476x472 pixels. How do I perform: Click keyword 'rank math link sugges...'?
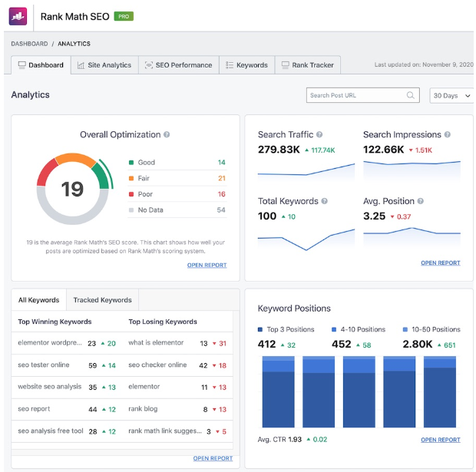(x=165, y=431)
